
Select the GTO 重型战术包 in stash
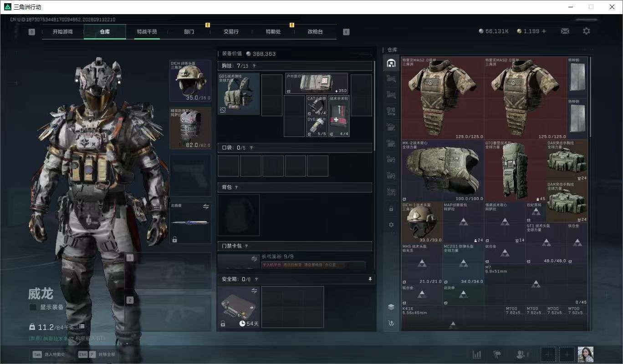click(x=516, y=171)
